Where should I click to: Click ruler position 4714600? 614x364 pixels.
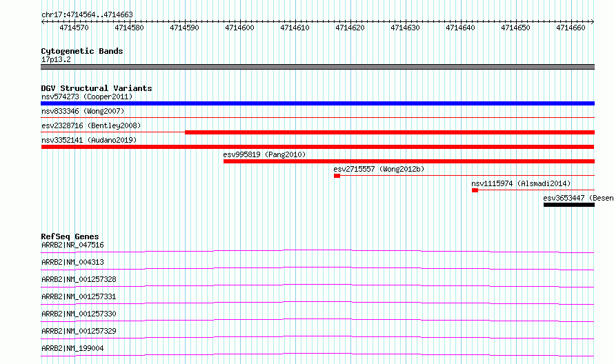coord(239,28)
